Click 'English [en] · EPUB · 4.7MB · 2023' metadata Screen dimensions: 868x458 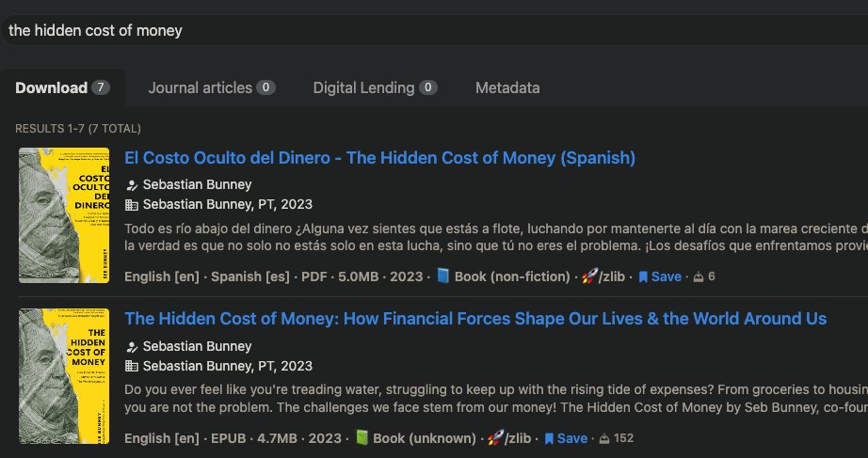click(233, 438)
